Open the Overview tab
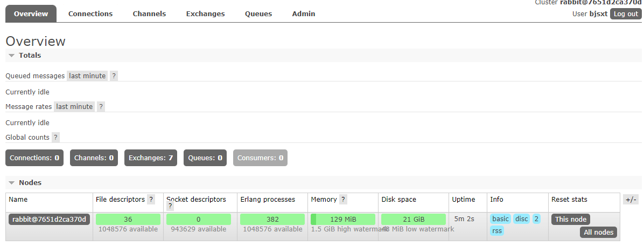This screenshot has height=246, width=644. (31, 13)
